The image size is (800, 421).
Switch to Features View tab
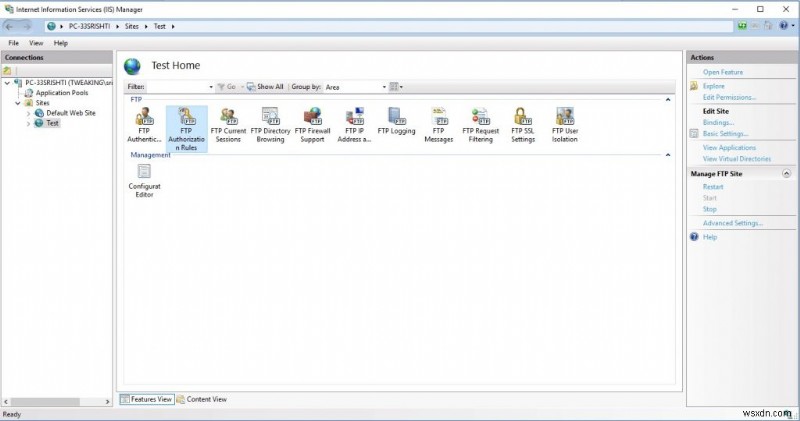pos(147,399)
